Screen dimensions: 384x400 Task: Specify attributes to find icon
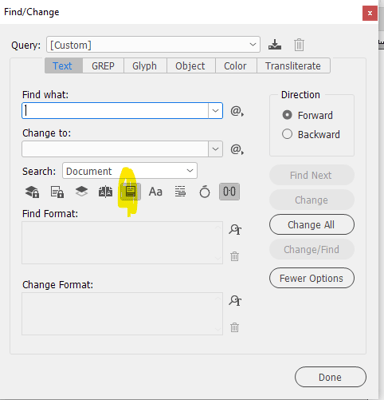(235, 229)
